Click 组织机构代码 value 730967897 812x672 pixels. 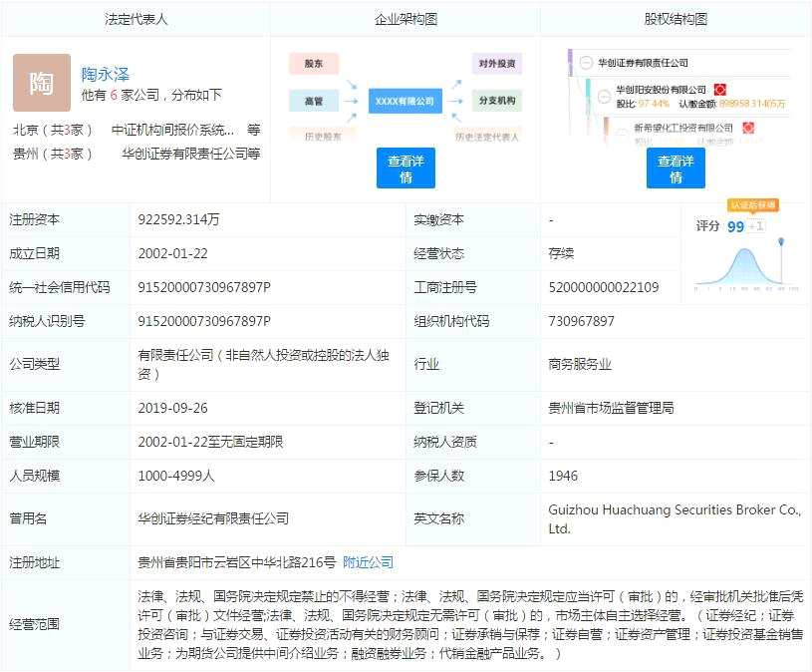[x=581, y=321]
